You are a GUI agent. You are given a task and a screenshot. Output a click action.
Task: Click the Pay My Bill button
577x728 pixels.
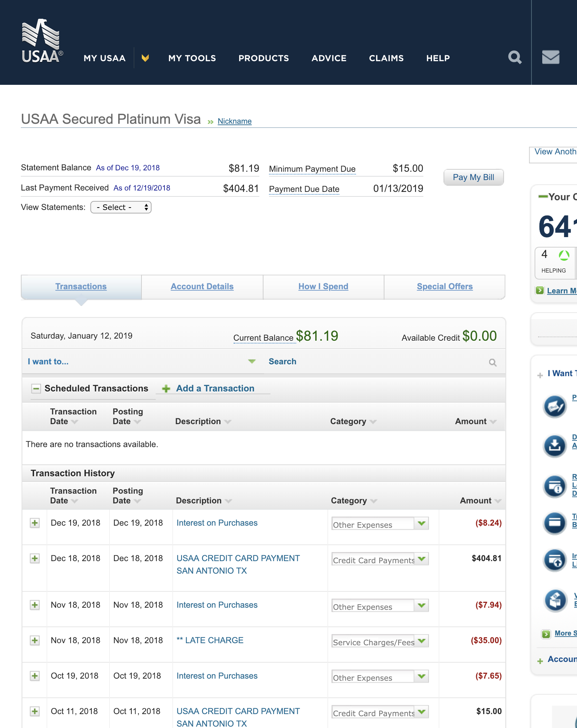(x=473, y=177)
